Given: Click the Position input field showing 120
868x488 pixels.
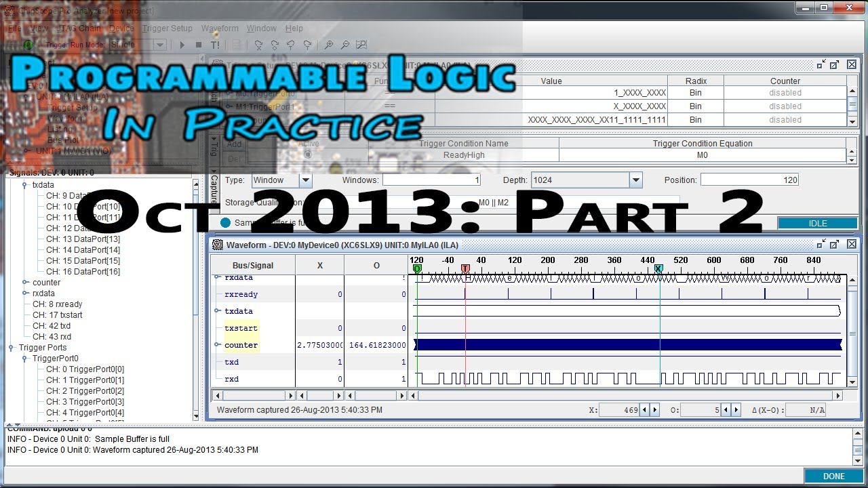Looking at the screenshot, I should pyautogui.click(x=749, y=180).
